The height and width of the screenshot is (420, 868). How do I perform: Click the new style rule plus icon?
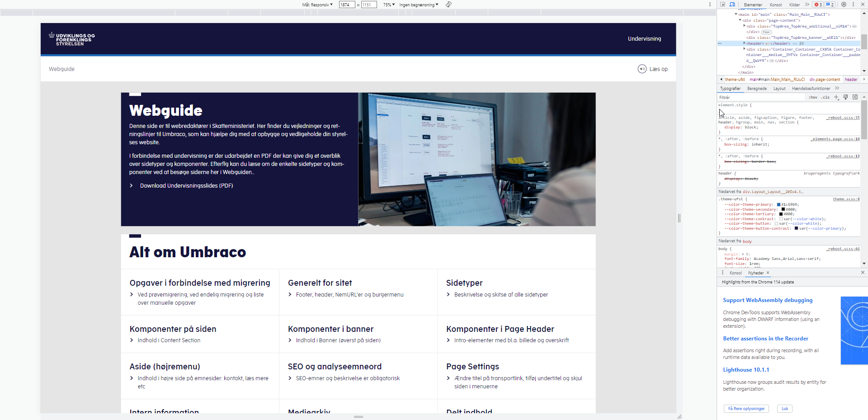tap(836, 97)
